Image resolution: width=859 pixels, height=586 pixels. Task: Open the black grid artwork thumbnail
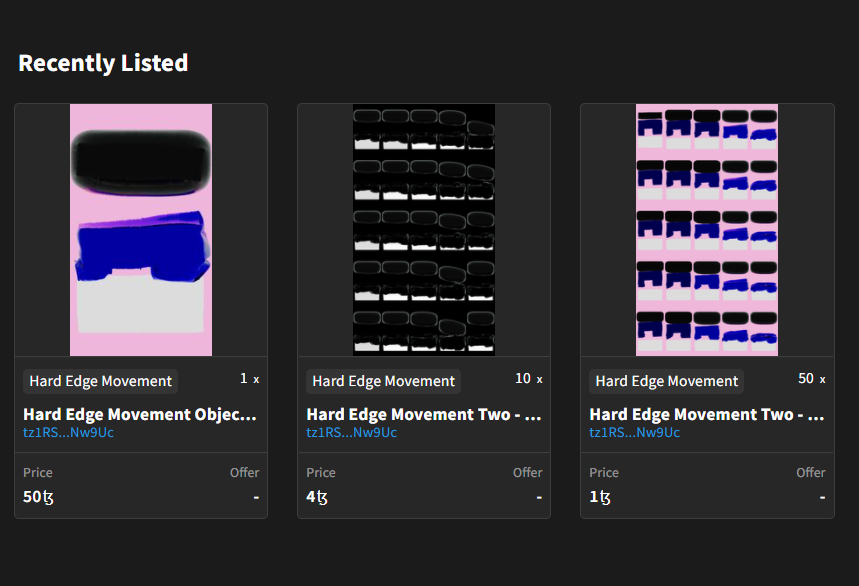pyautogui.click(x=423, y=230)
